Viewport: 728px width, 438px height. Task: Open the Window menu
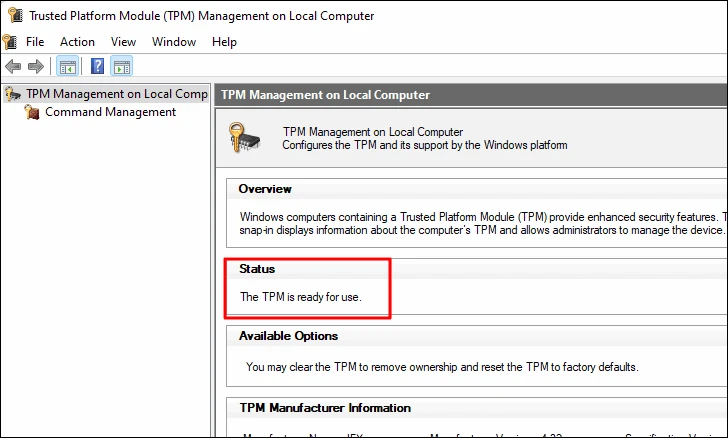pyautogui.click(x=174, y=42)
